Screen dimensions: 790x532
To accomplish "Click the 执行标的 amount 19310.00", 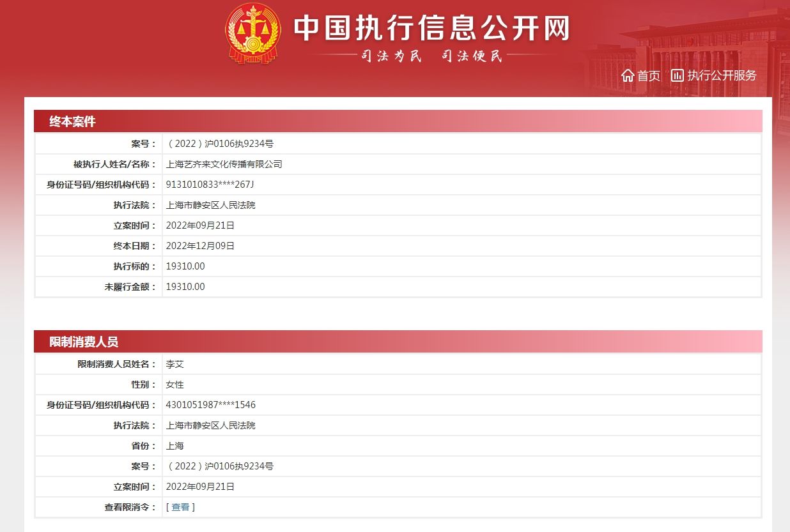I will pyautogui.click(x=185, y=266).
